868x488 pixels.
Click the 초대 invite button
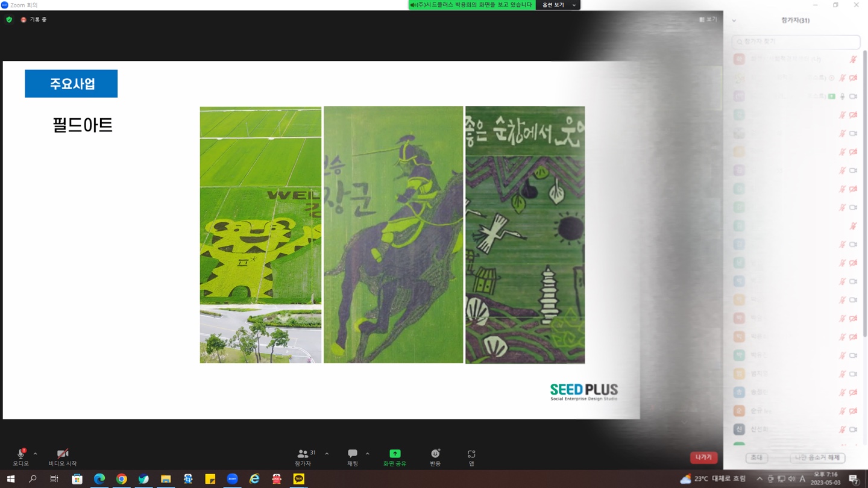tap(756, 458)
